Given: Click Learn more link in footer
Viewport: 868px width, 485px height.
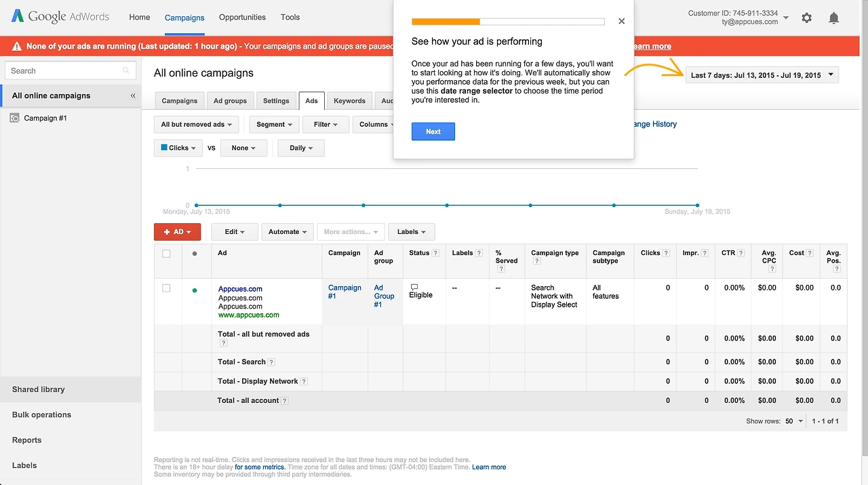Looking at the screenshot, I should click(x=489, y=467).
